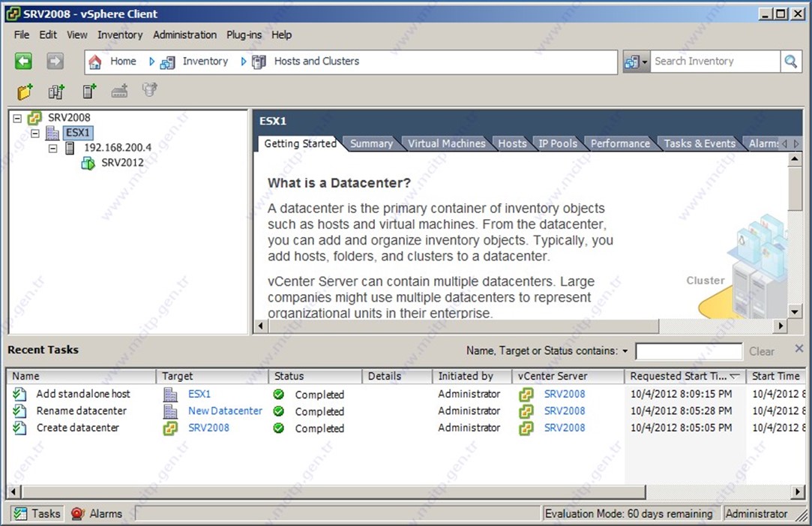Collapse the 192.168.200.4 host tree node
The width and height of the screenshot is (812, 526).
pyautogui.click(x=52, y=149)
